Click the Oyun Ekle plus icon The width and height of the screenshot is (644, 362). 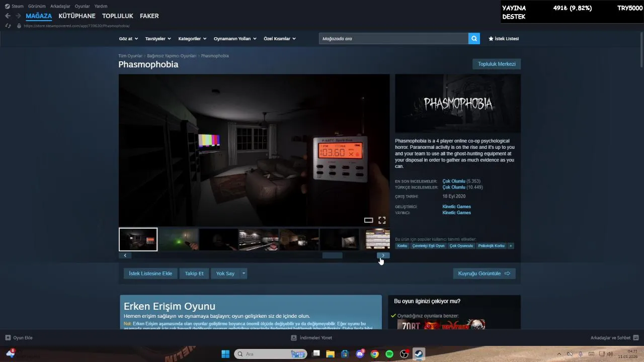pyautogui.click(x=8, y=338)
